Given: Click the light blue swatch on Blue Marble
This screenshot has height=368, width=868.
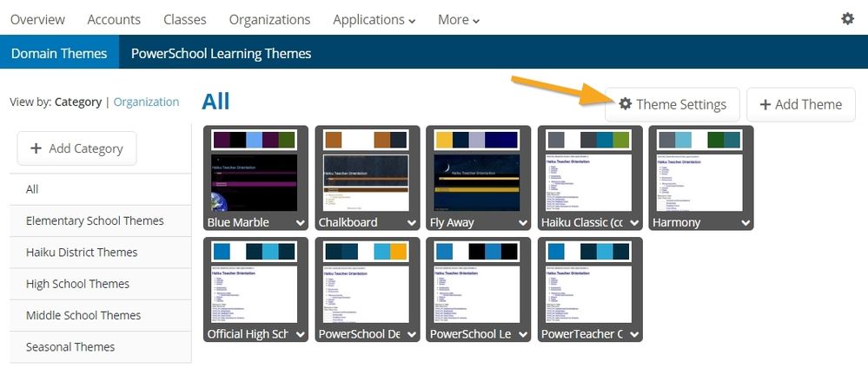Looking at the screenshot, I should click(x=254, y=140).
